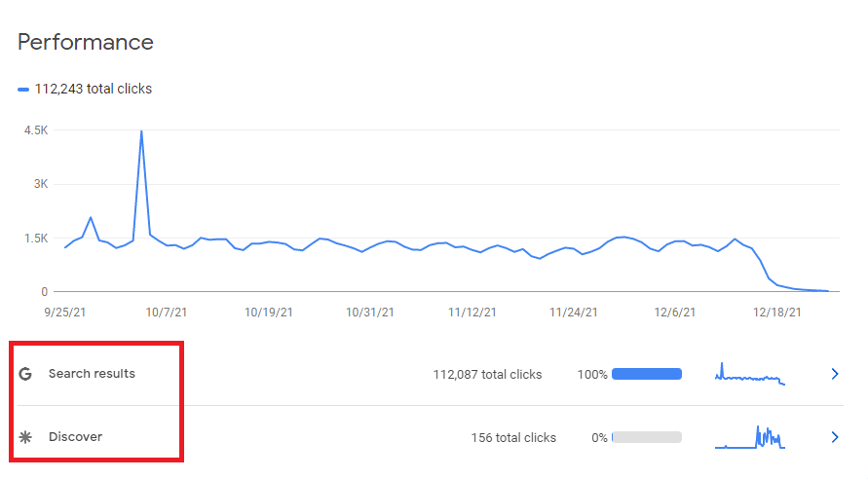Image resolution: width=868 pixels, height=479 pixels.
Task: Open Search results report chevron arrow
Action: (x=835, y=374)
